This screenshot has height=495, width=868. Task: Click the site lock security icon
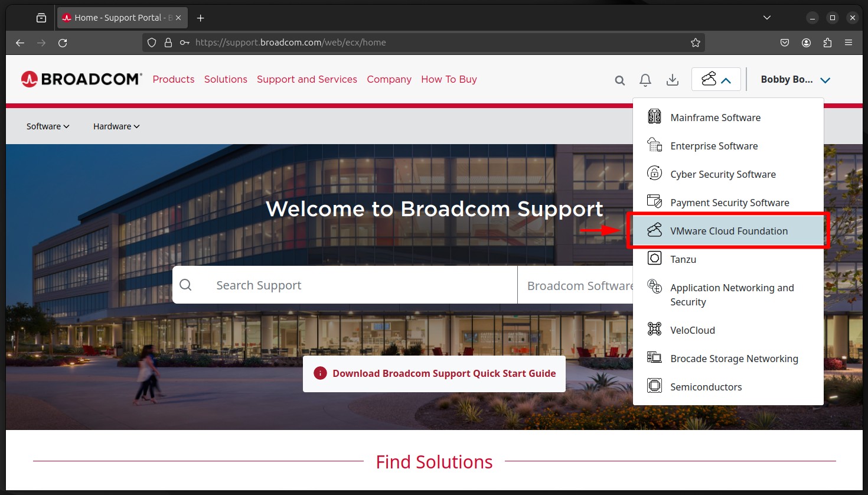point(168,43)
